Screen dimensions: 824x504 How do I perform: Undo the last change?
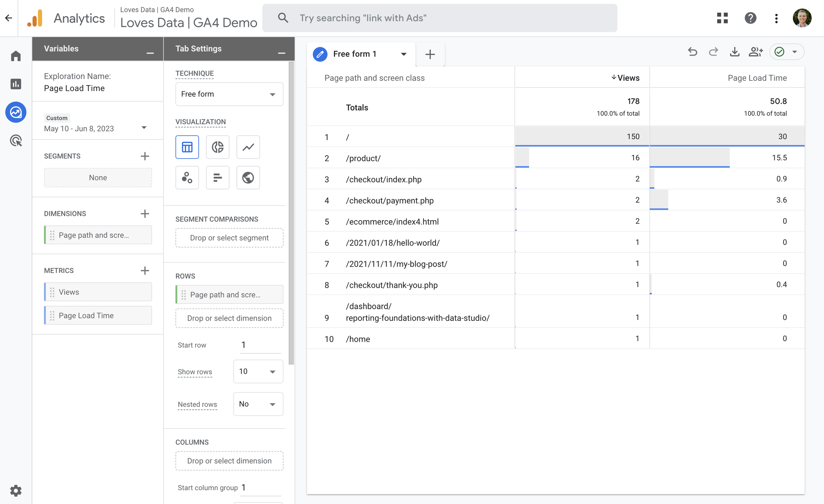coord(692,52)
